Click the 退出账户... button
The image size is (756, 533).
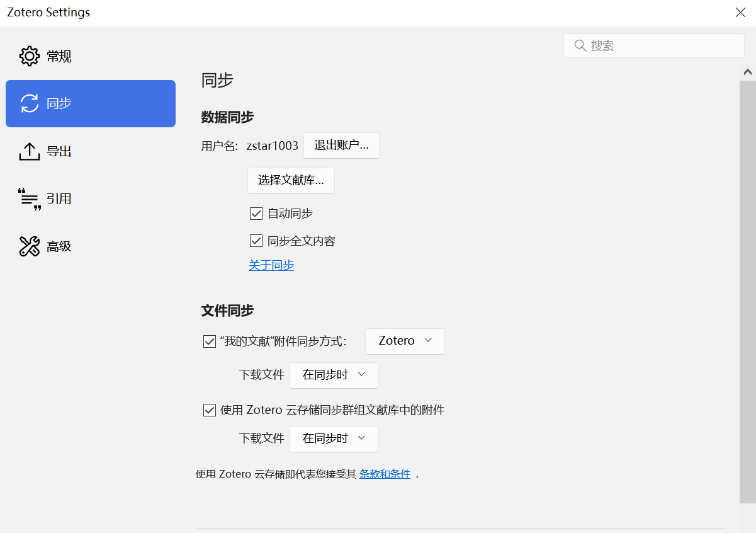341,146
